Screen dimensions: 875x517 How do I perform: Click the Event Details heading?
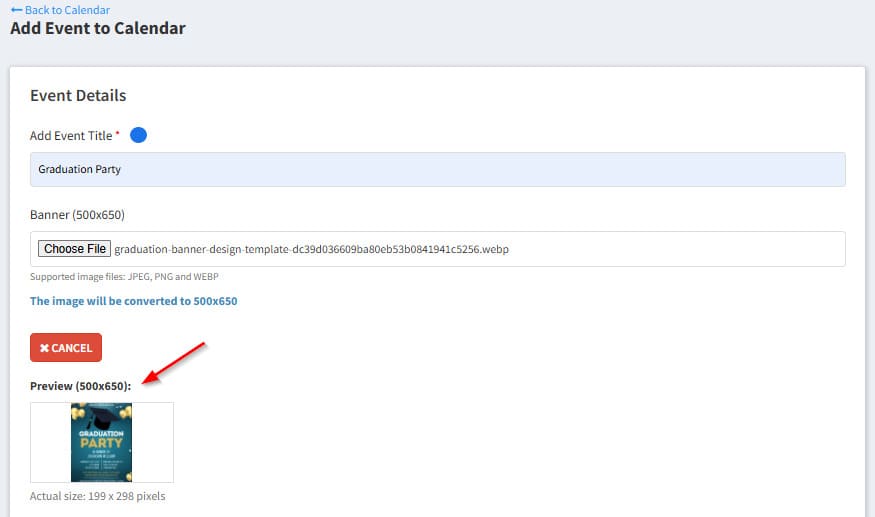[78, 95]
